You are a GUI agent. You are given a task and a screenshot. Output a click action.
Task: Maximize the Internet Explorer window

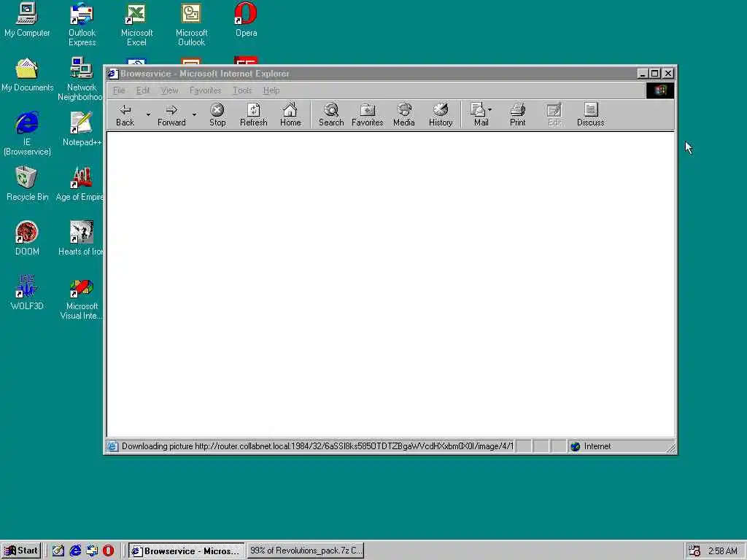pyautogui.click(x=654, y=74)
